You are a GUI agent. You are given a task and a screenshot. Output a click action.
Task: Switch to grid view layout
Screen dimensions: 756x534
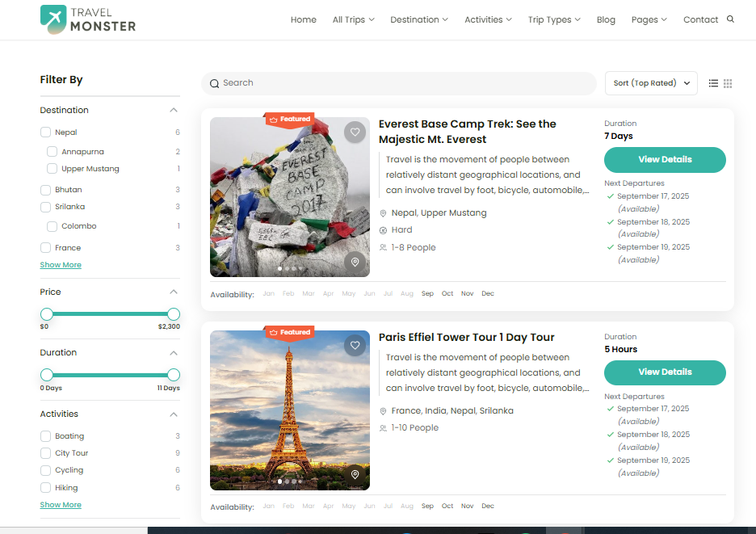pyautogui.click(x=728, y=83)
